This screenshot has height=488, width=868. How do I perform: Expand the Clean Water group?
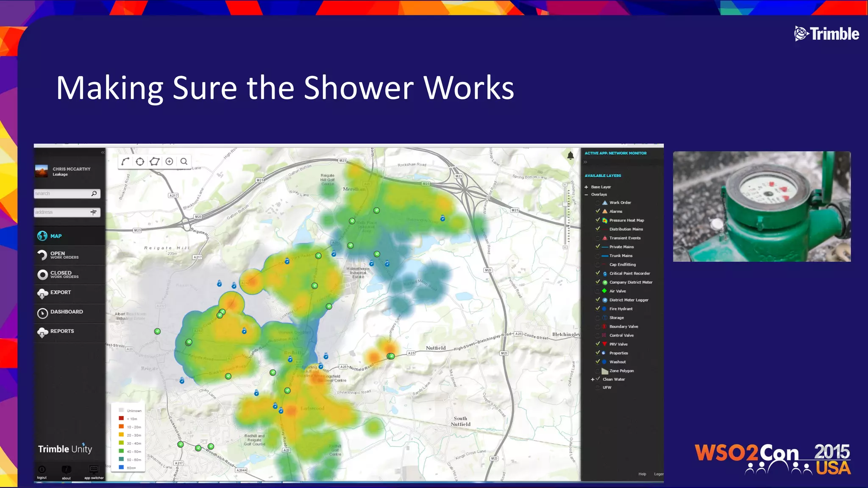[x=592, y=380]
